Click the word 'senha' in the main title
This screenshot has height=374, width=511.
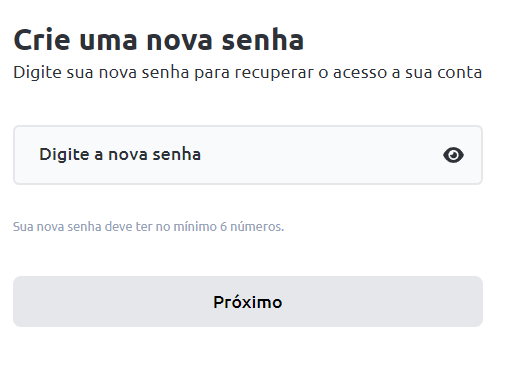pos(263,40)
